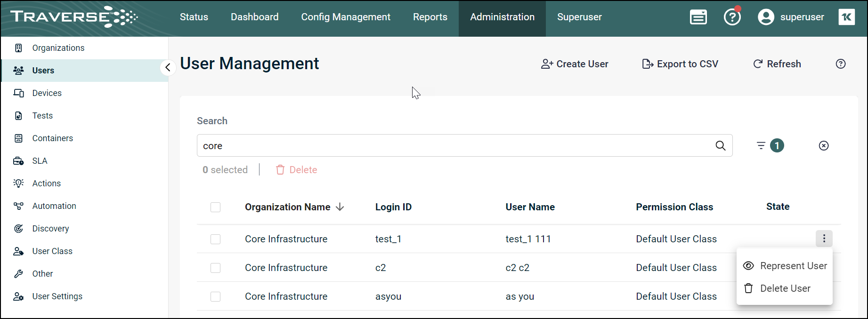Open the superuser account avatar
The width and height of the screenshot is (868, 319).
click(x=766, y=17)
